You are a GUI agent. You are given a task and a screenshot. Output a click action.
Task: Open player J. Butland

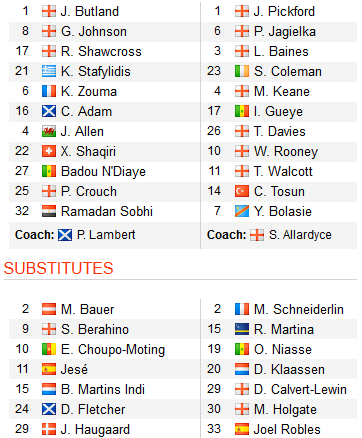coord(90,11)
